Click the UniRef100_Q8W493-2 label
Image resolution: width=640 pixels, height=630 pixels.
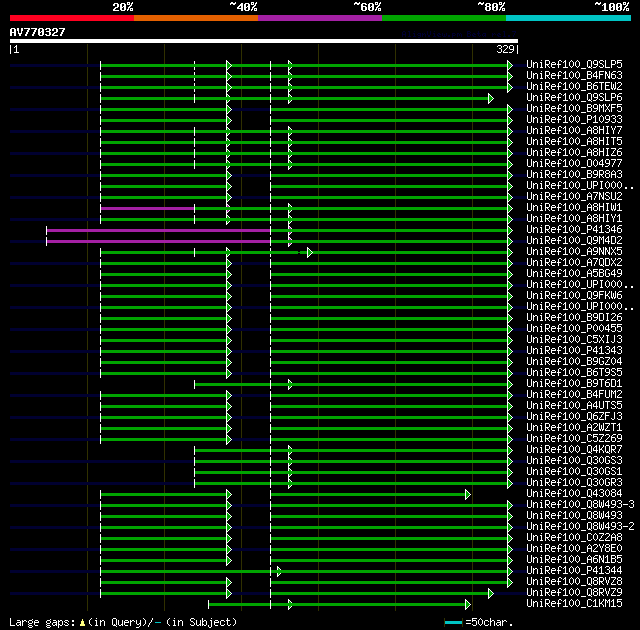tap(580, 527)
